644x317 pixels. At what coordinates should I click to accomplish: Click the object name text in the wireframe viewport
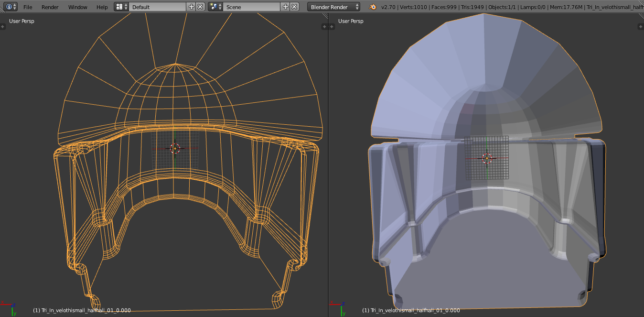pyautogui.click(x=82, y=310)
